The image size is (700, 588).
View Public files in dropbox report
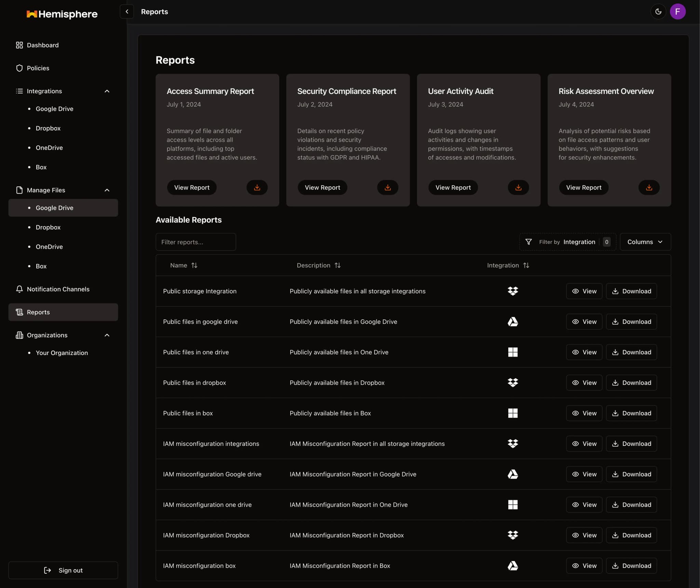click(584, 383)
